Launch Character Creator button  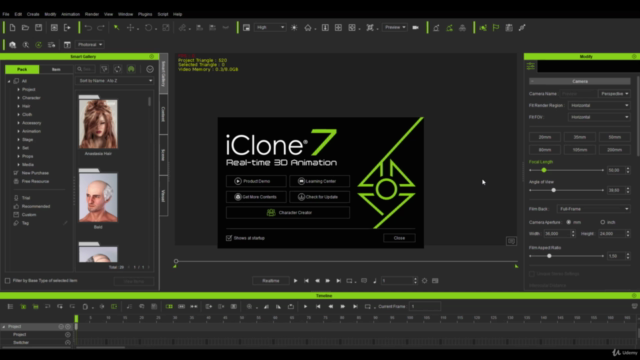pos(288,213)
